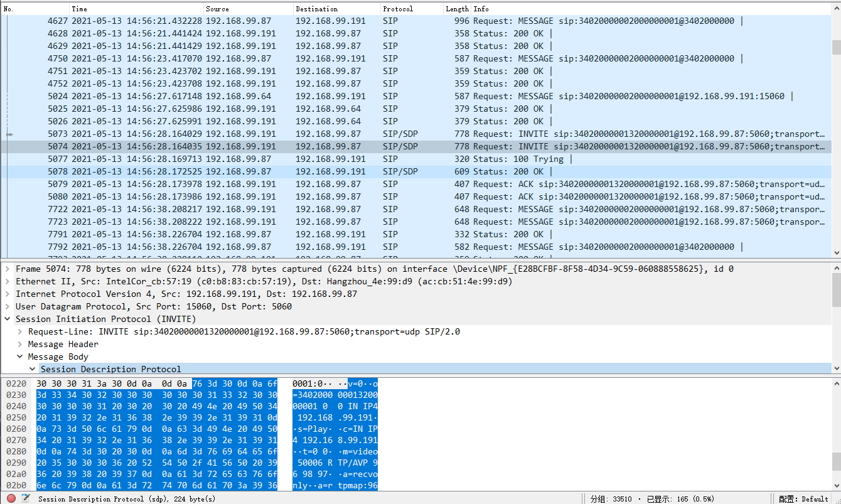
Task: Open expert information via red circle icon
Action: 11,498
